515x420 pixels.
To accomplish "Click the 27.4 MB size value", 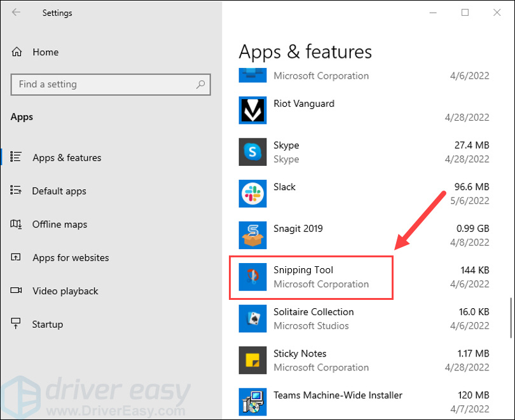I will pos(472,145).
